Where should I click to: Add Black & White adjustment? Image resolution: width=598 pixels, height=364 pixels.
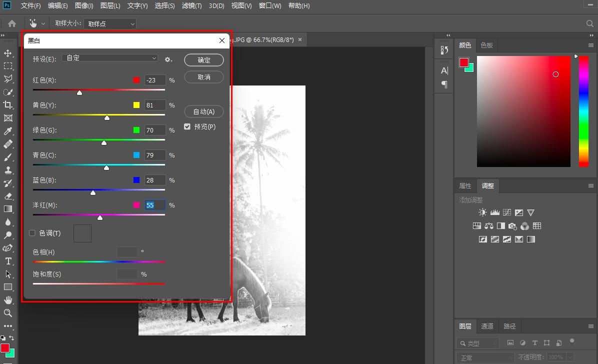pyautogui.click(x=500, y=226)
